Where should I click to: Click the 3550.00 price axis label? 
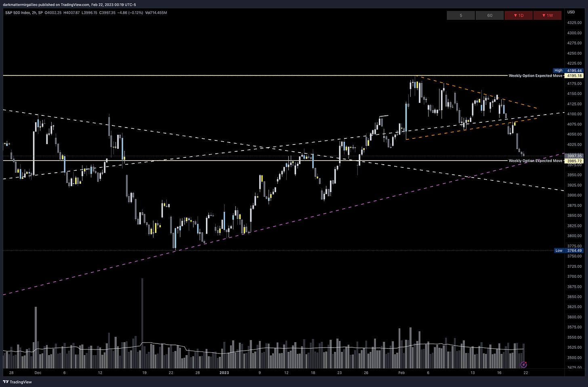click(574, 338)
